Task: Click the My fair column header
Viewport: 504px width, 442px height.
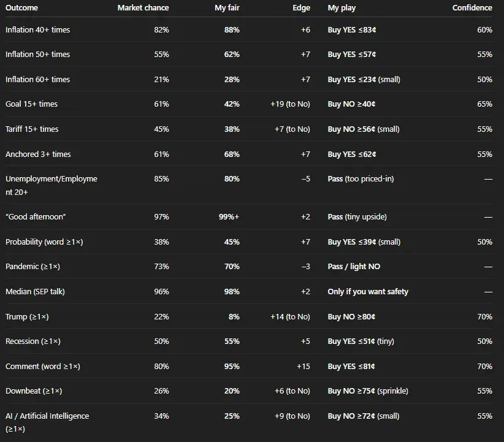Action: 227,8
